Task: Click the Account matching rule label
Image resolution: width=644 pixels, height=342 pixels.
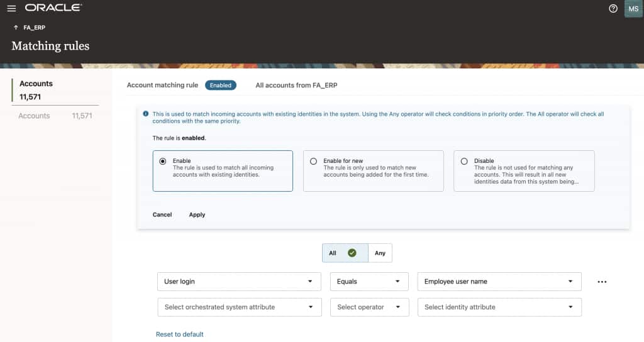Action: [x=162, y=85]
